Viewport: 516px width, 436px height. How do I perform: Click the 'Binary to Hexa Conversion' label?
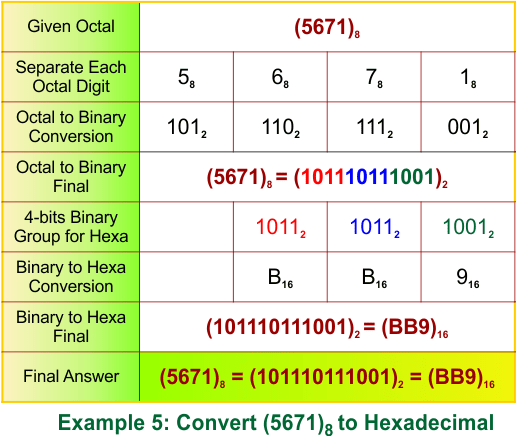[71, 277]
